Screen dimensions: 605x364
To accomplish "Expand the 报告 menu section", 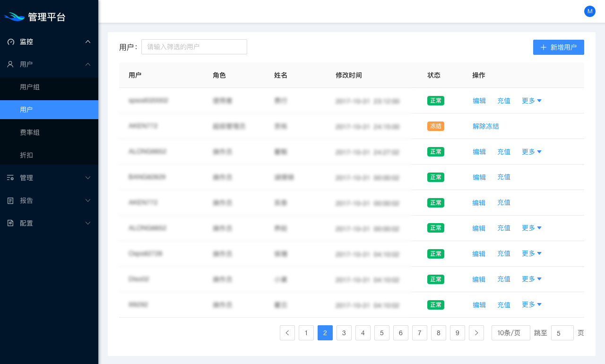I will tap(88, 200).
